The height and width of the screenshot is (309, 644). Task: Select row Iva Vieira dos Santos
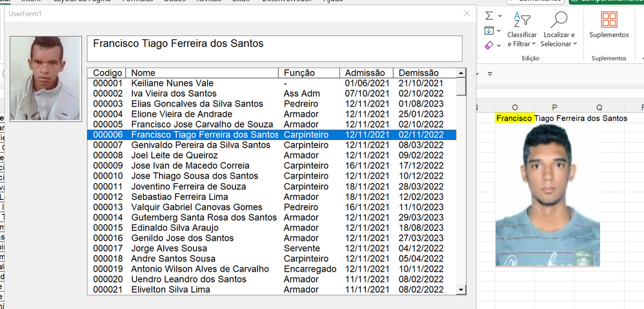coord(272,93)
